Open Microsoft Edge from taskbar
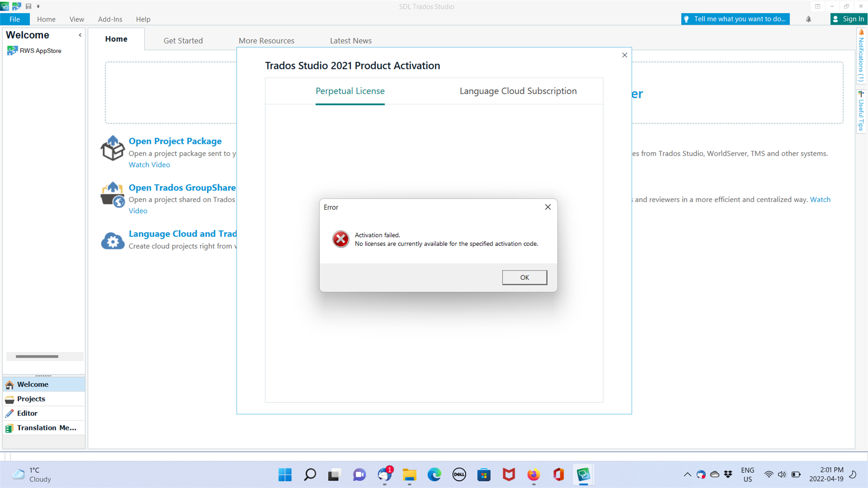This screenshot has width=868, height=488. click(434, 475)
